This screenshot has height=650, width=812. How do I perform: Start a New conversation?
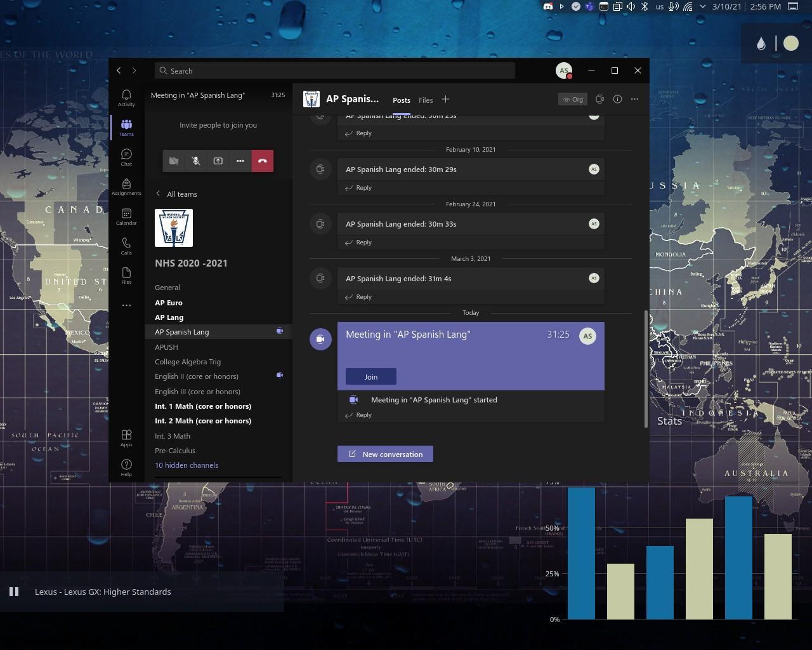click(385, 454)
